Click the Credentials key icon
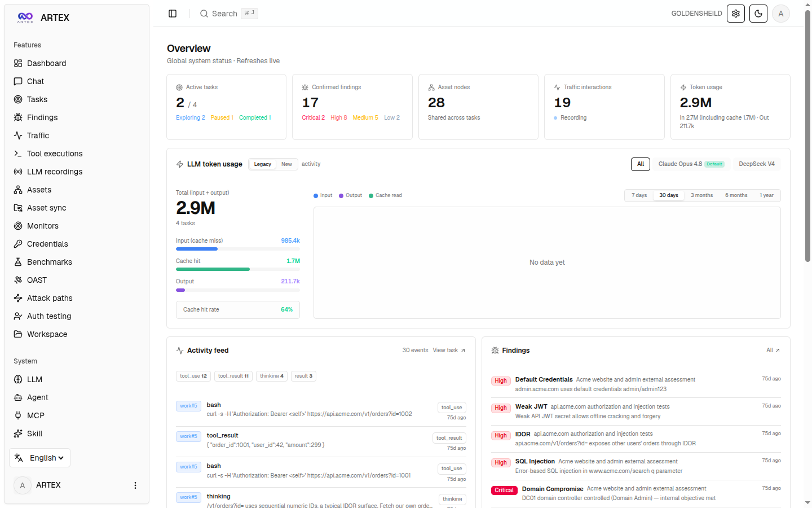This screenshot has width=812, height=508. tap(18, 244)
